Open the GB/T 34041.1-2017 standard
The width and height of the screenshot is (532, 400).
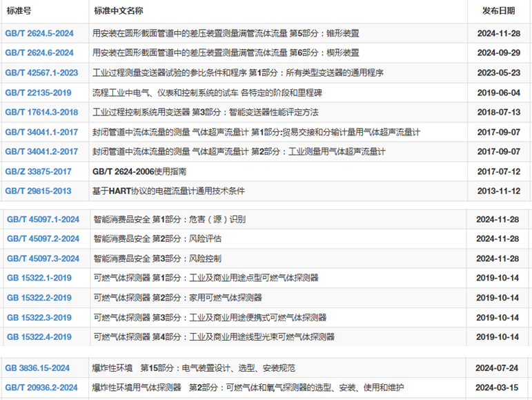coord(41,132)
